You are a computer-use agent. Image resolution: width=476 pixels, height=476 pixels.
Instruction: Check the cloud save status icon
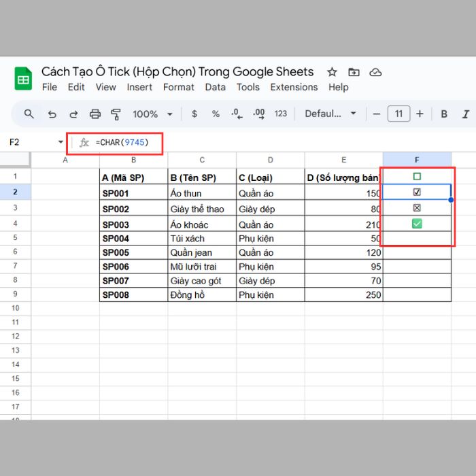pyautogui.click(x=375, y=72)
